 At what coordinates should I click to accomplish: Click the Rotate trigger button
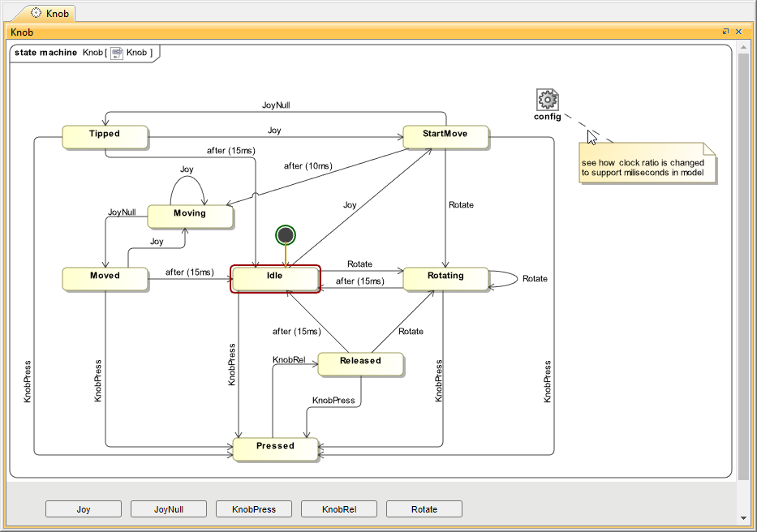coord(424,509)
